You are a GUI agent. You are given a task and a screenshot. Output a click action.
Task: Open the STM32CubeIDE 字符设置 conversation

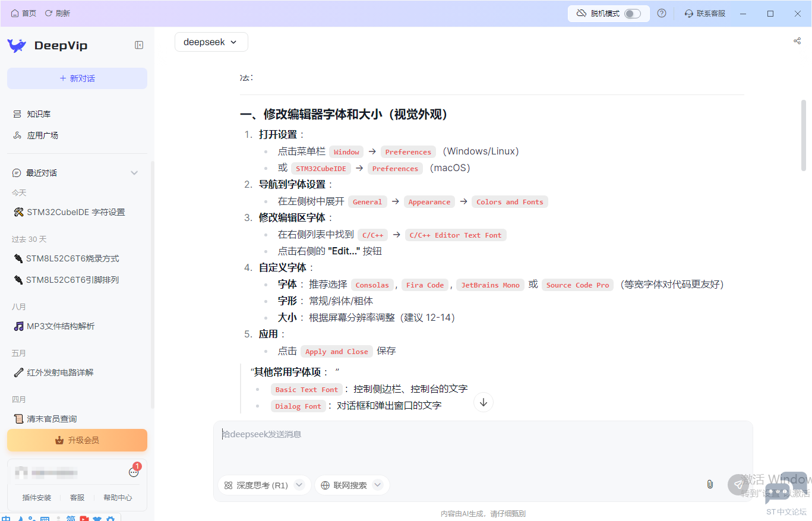[x=77, y=212]
